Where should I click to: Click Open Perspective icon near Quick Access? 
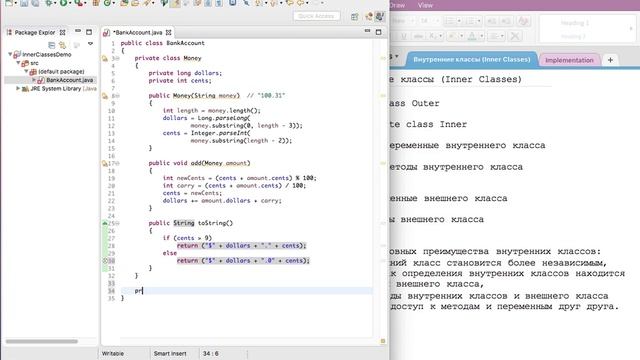click(x=354, y=16)
